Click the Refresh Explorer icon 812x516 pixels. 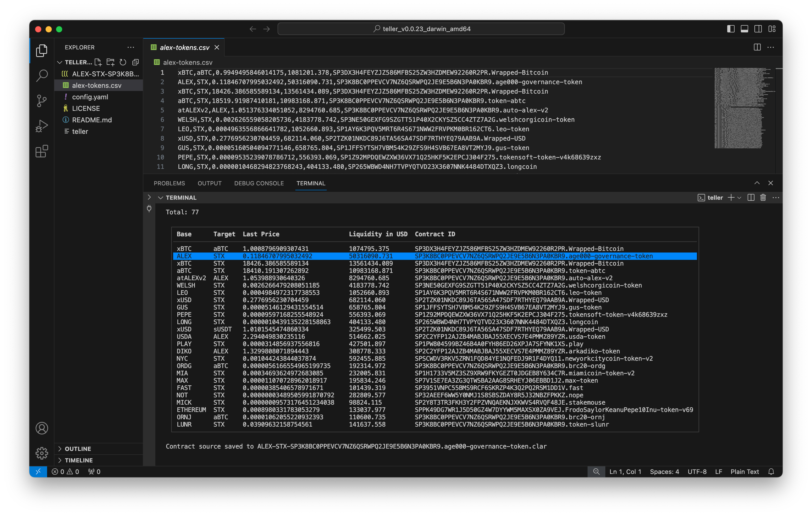tap(123, 62)
